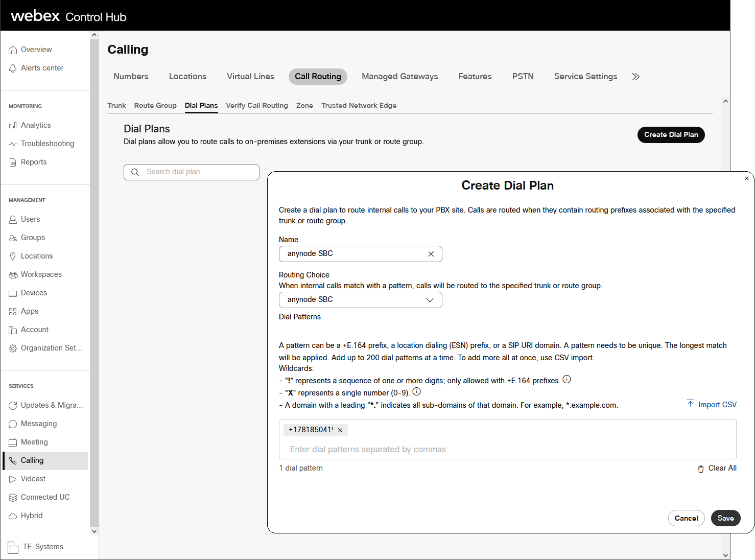Click the Locations pin icon in sidebar
The image size is (755, 560).
13,256
